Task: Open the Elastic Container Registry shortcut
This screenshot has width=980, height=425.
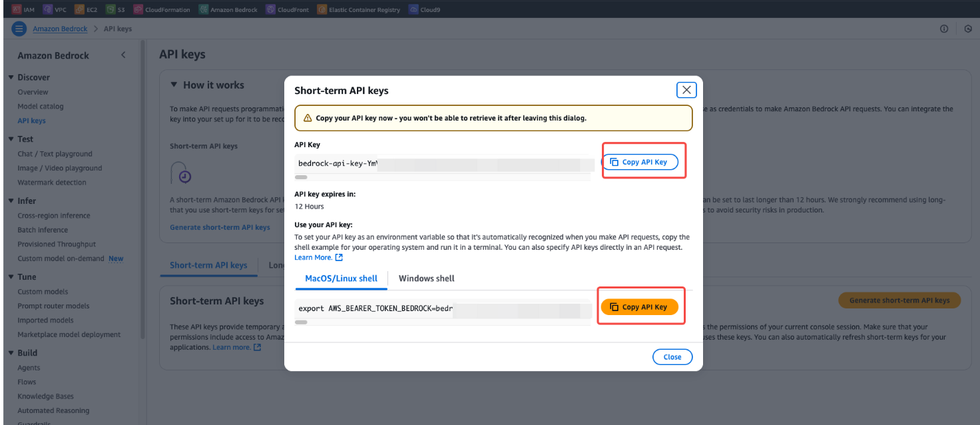Action: (360, 9)
